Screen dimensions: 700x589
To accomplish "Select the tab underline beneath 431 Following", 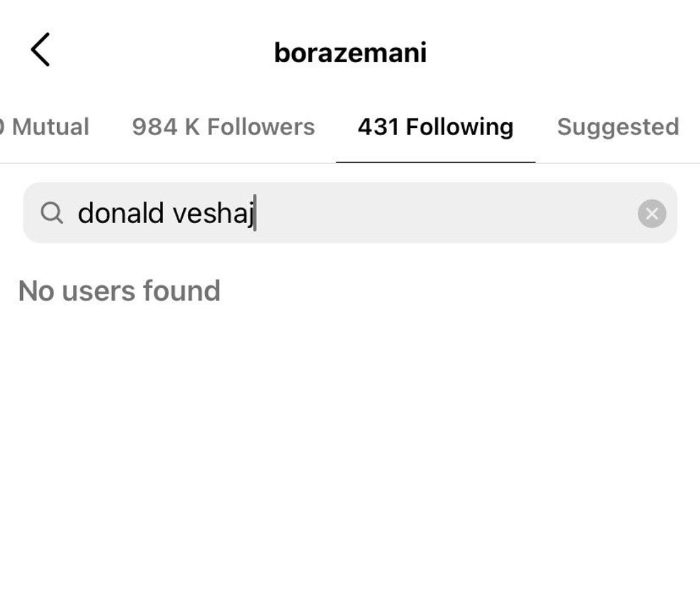I will tap(435, 162).
